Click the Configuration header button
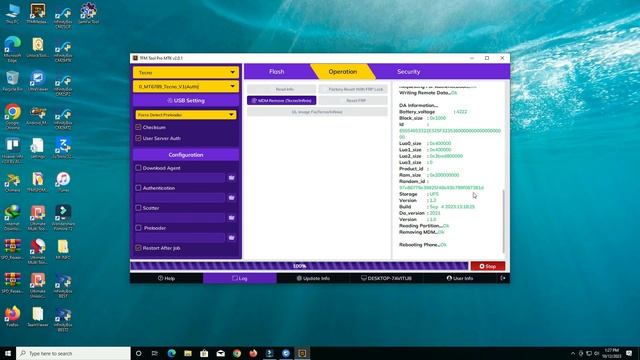The width and height of the screenshot is (640, 360). point(186,155)
